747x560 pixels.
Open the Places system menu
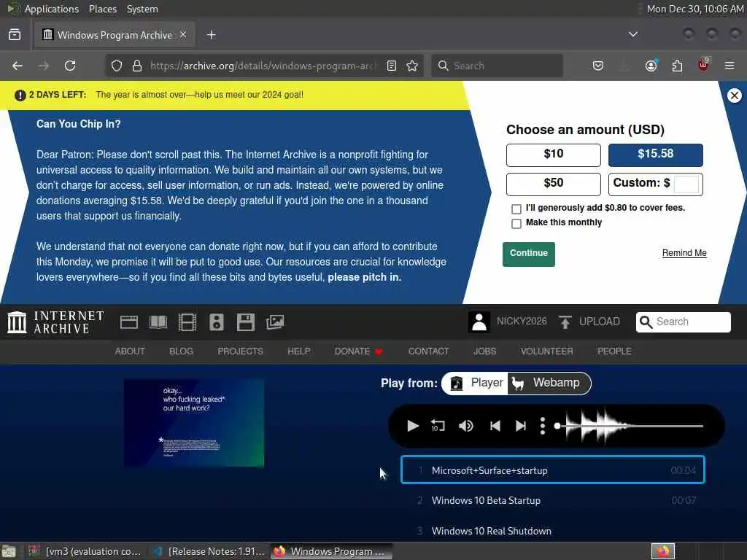point(102,9)
